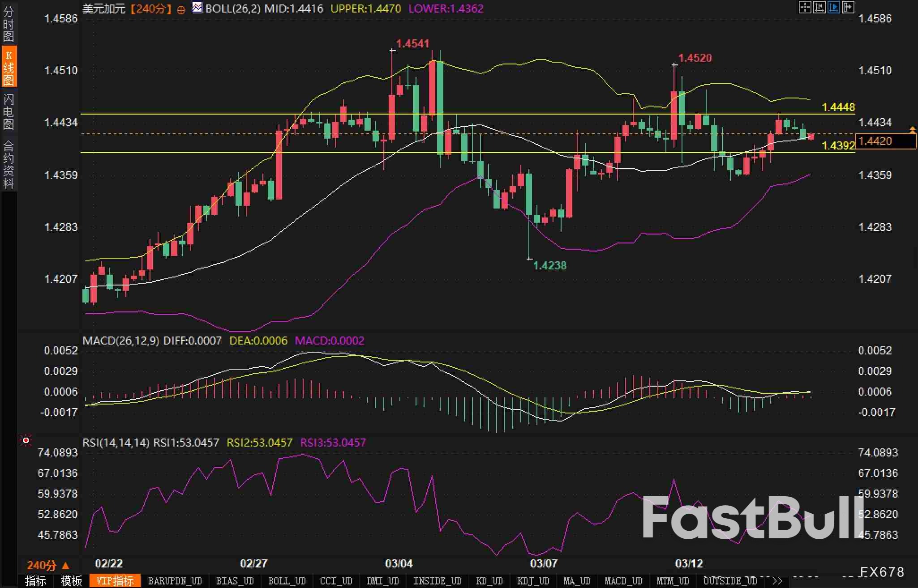Click the BOLL indicator chart icon
918x588 pixels.
pyautogui.click(x=197, y=8)
